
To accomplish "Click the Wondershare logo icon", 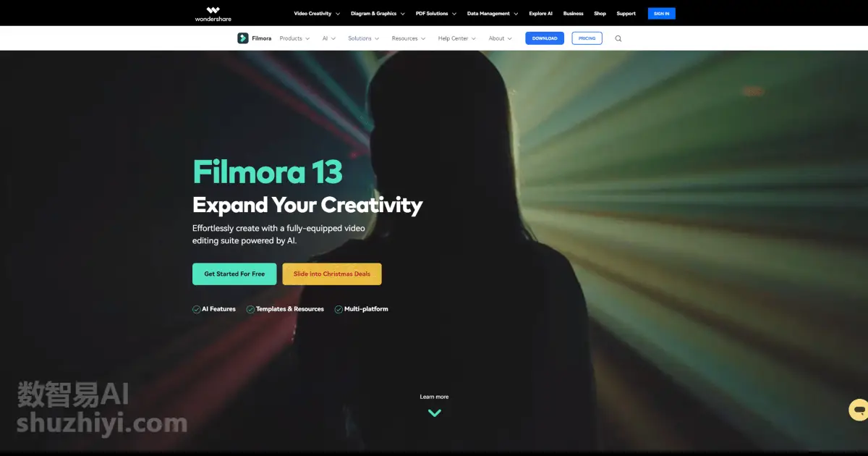I will [213, 11].
